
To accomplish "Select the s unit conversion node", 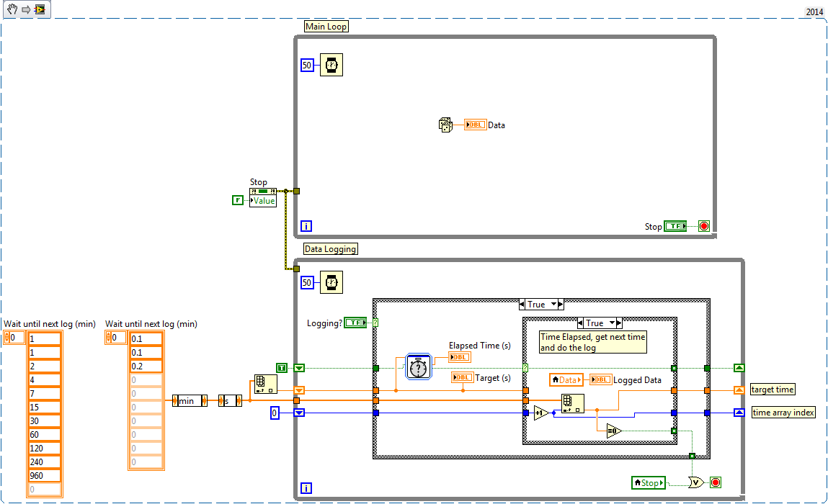I will coord(230,400).
